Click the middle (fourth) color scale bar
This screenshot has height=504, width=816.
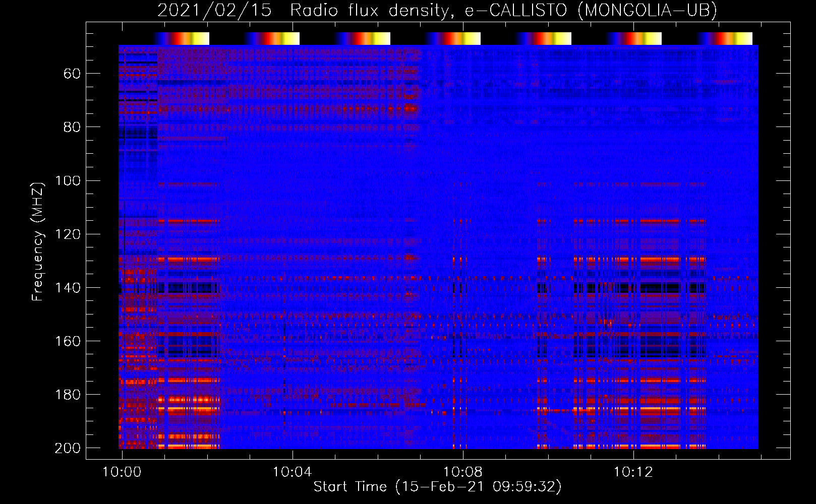point(452,38)
